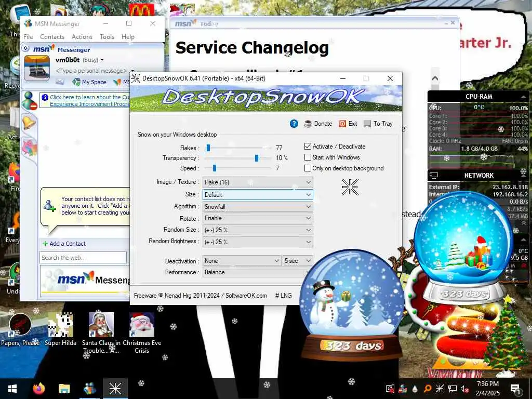
Task: Click the network tray icon
Action: pyautogui.click(x=453, y=389)
